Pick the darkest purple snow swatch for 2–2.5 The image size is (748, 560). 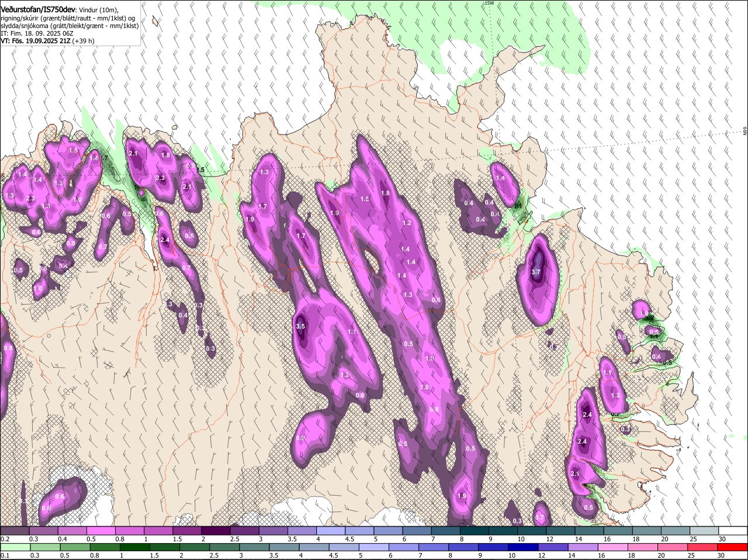click(x=216, y=531)
